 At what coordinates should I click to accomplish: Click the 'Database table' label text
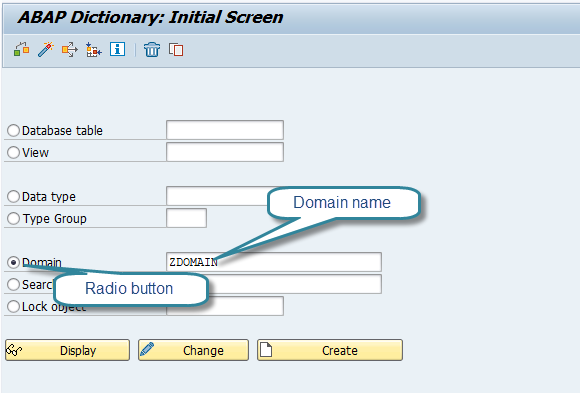pos(62,131)
